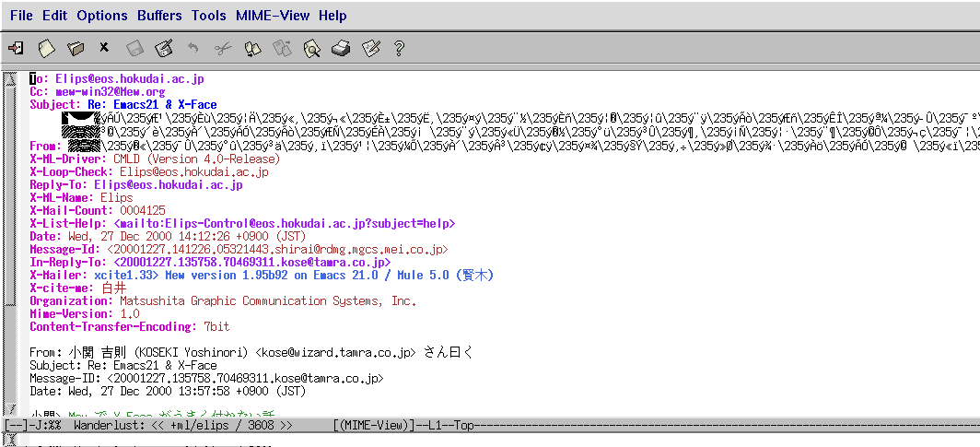Image resolution: width=980 pixels, height=447 pixels.
Task: Click the up arrow on the left scrollbar
Action: (10, 78)
